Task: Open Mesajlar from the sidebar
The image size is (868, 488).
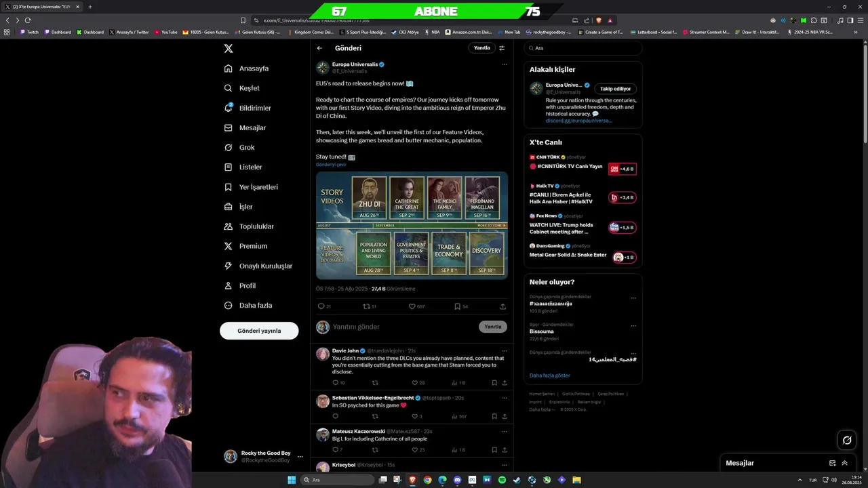Action: [245, 127]
